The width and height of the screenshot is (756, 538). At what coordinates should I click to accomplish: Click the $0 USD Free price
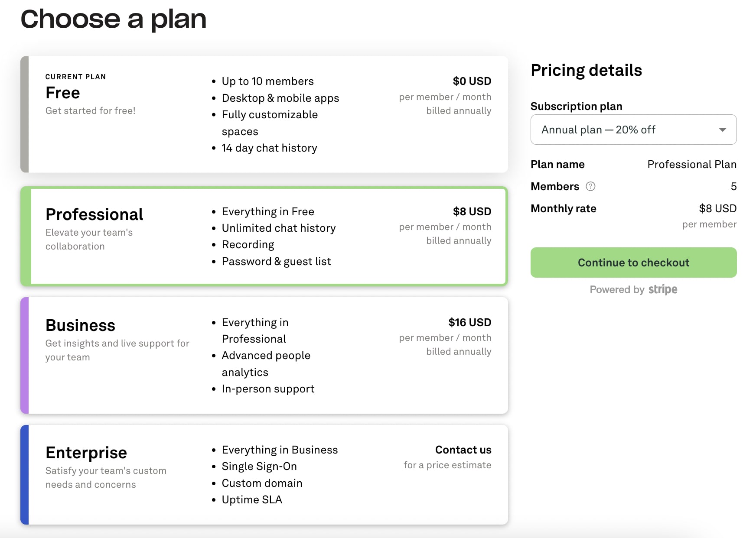coord(472,81)
